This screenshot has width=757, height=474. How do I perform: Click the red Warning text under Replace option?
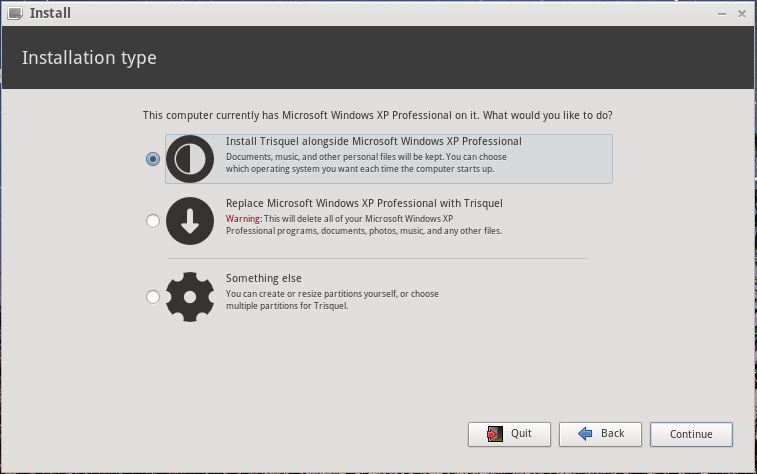243,219
